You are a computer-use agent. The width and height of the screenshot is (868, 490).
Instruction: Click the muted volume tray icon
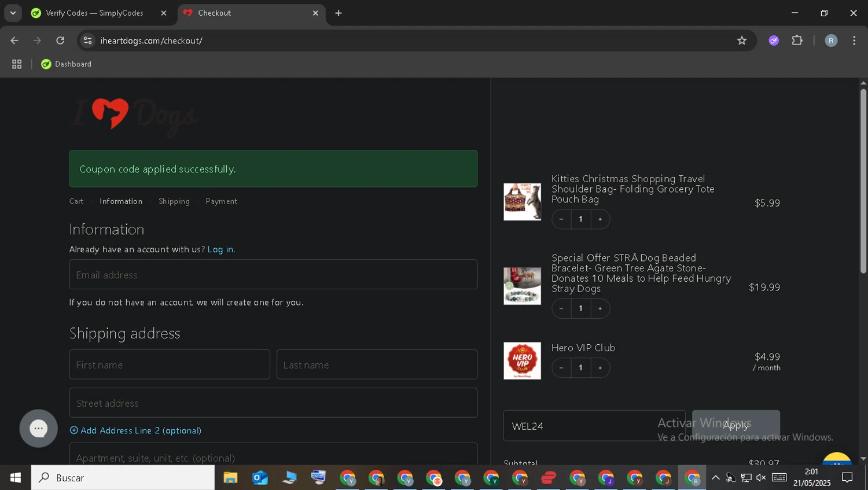pyautogui.click(x=761, y=478)
